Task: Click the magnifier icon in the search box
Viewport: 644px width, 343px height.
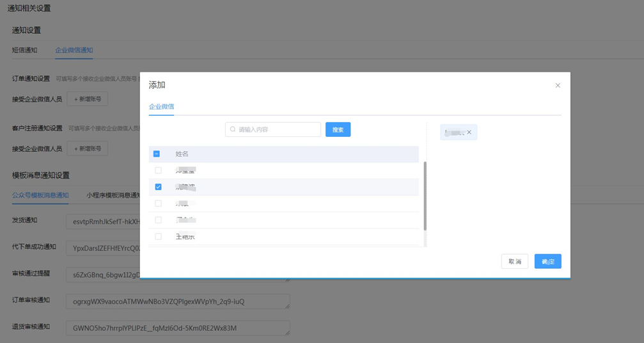Action: [x=233, y=129]
